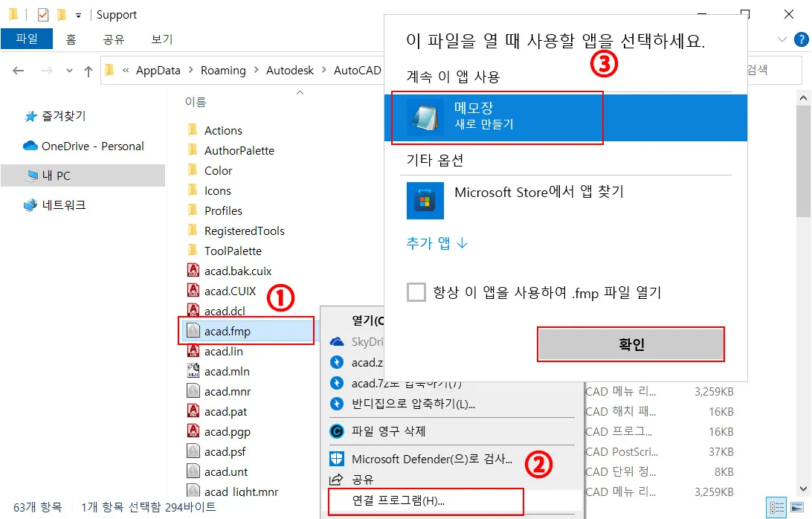Select Notepad (메모장) app option

[565, 117]
